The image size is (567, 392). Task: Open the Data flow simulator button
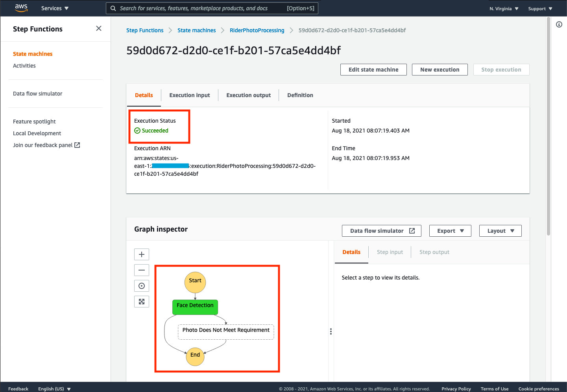click(382, 231)
